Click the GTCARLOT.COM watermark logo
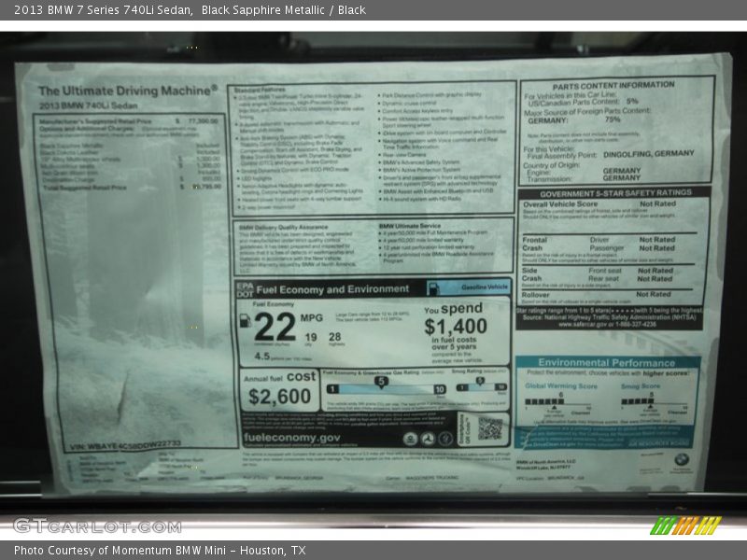 pos(97,525)
